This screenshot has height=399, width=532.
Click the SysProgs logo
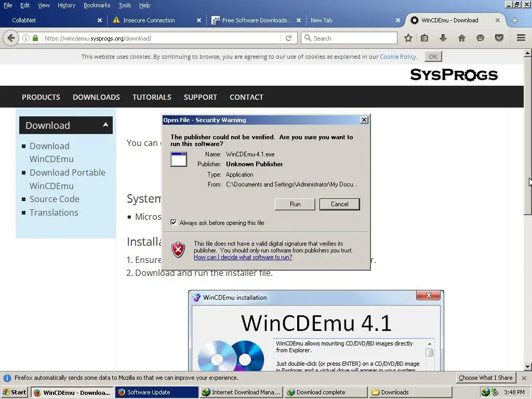454,75
